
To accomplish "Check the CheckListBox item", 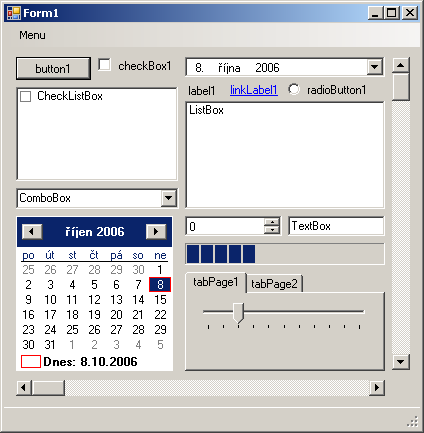I will [x=26, y=96].
